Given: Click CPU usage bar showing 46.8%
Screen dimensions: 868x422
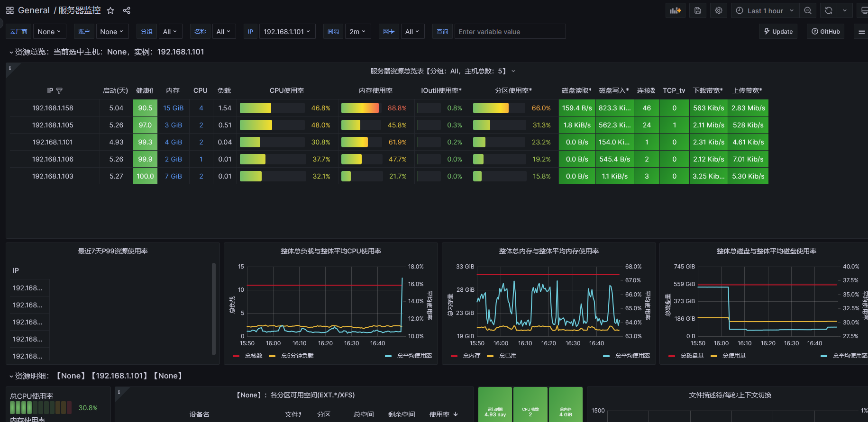Looking at the screenshot, I should coord(272,108).
